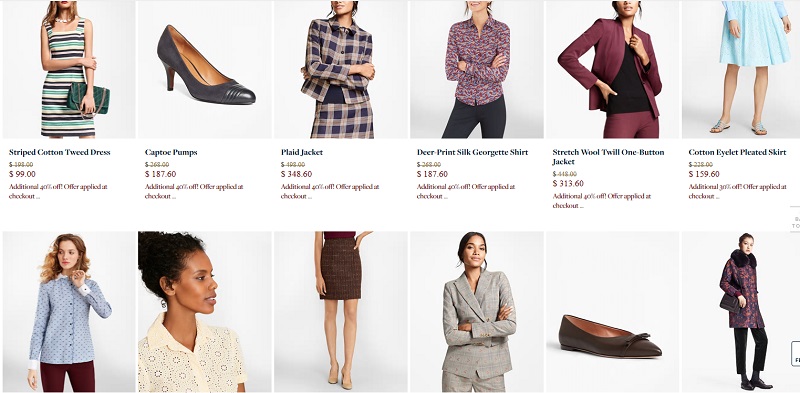The width and height of the screenshot is (800, 393).
Task: View the blue dotted shirt image
Action: (69, 312)
